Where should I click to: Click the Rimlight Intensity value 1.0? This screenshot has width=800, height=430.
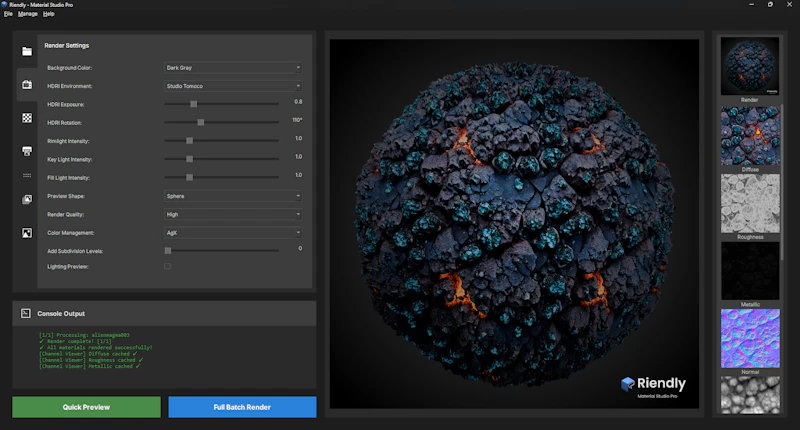tap(299, 138)
